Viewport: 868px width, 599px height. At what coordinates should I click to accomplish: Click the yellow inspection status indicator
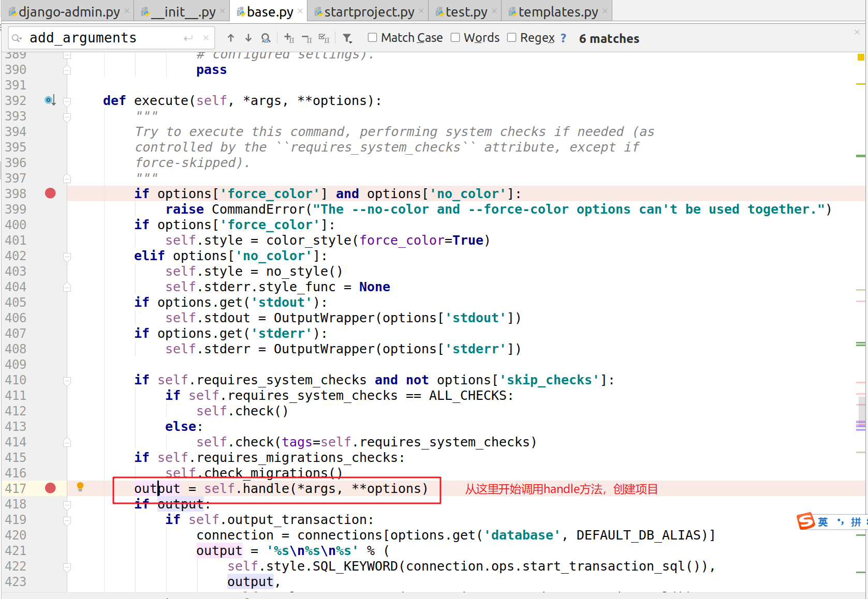tap(861, 57)
